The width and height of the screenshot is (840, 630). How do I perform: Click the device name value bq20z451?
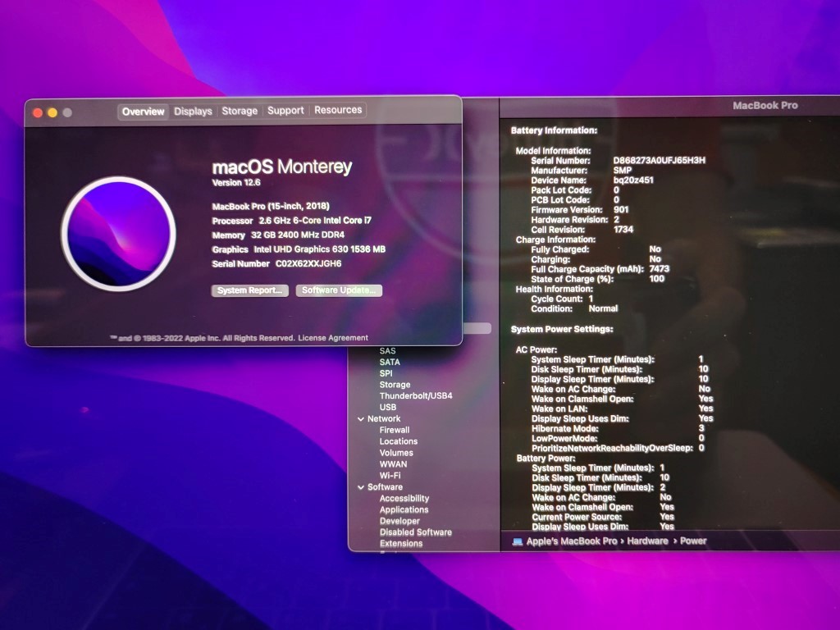coord(633,180)
